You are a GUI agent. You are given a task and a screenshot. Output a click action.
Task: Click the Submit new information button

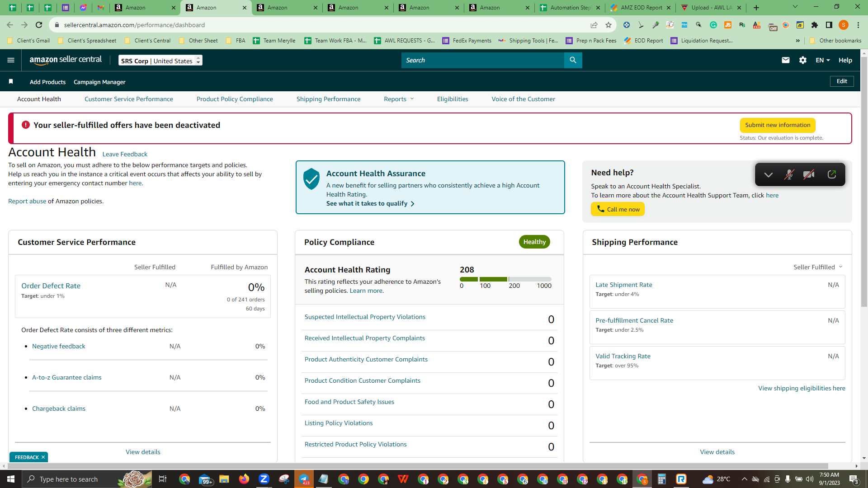coord(778,125)
